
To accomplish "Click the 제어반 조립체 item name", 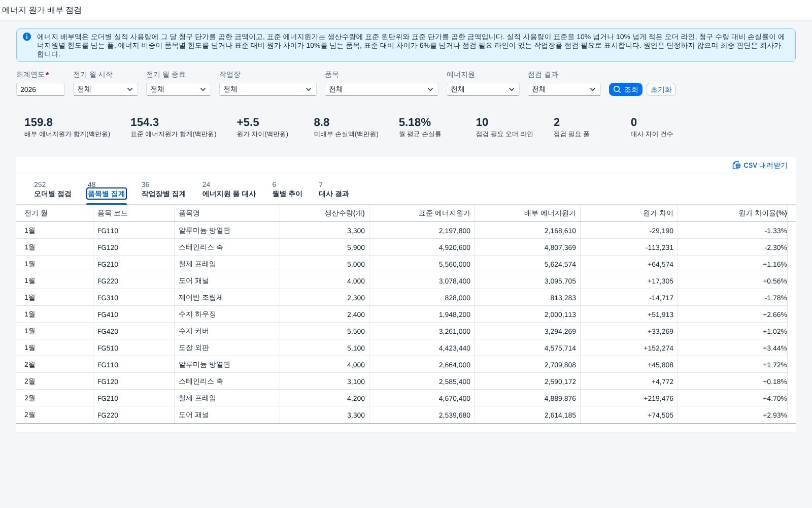I will point(201,298).
